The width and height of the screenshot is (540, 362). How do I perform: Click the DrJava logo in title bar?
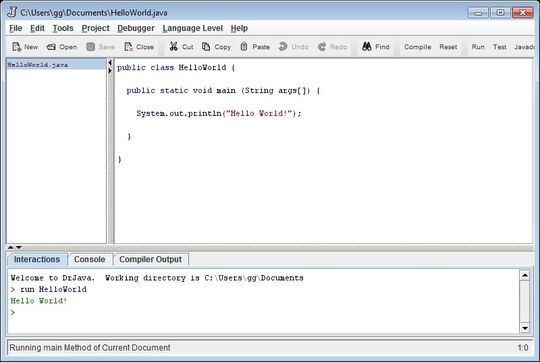tap(12, 12)
